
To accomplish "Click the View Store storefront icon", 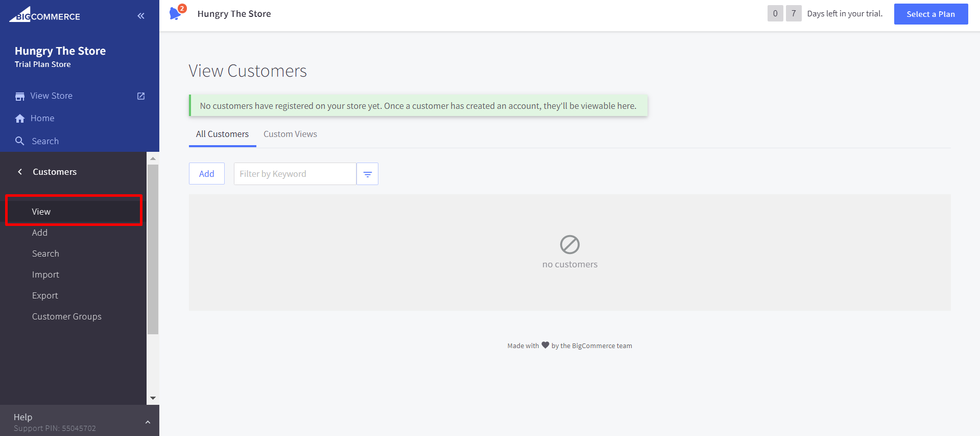I will [x=20, y=96].
